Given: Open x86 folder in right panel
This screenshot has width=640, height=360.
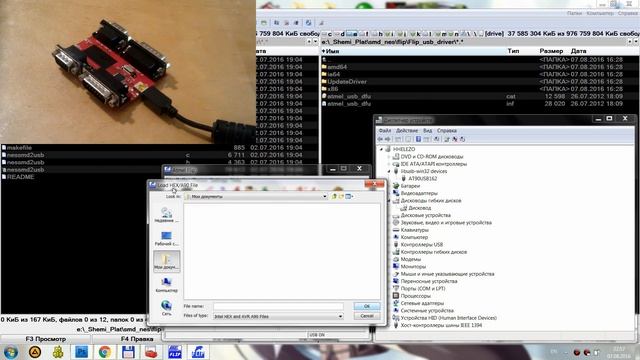Looking at the screenshot, I should pyautogui.click(x=333, y=89).
